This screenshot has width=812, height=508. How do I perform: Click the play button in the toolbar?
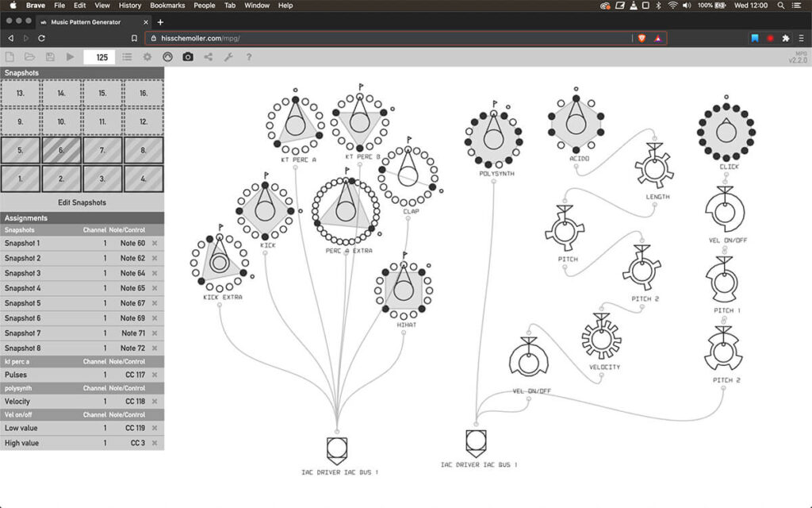tap(70, 57)
